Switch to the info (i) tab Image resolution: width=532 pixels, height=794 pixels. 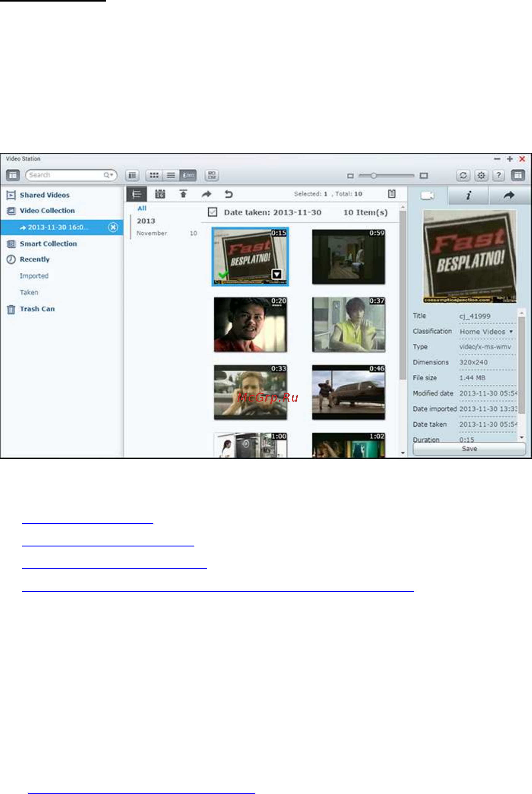[468, 195]
